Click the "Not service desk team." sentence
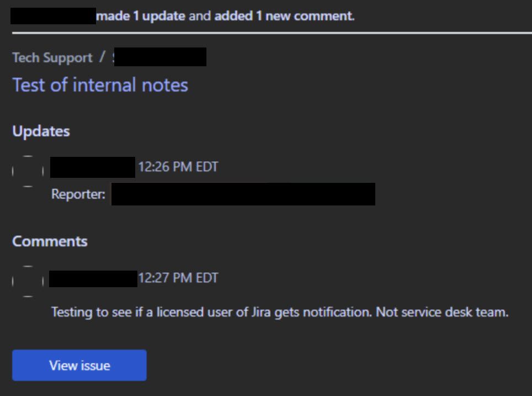 tap(441, 312)
